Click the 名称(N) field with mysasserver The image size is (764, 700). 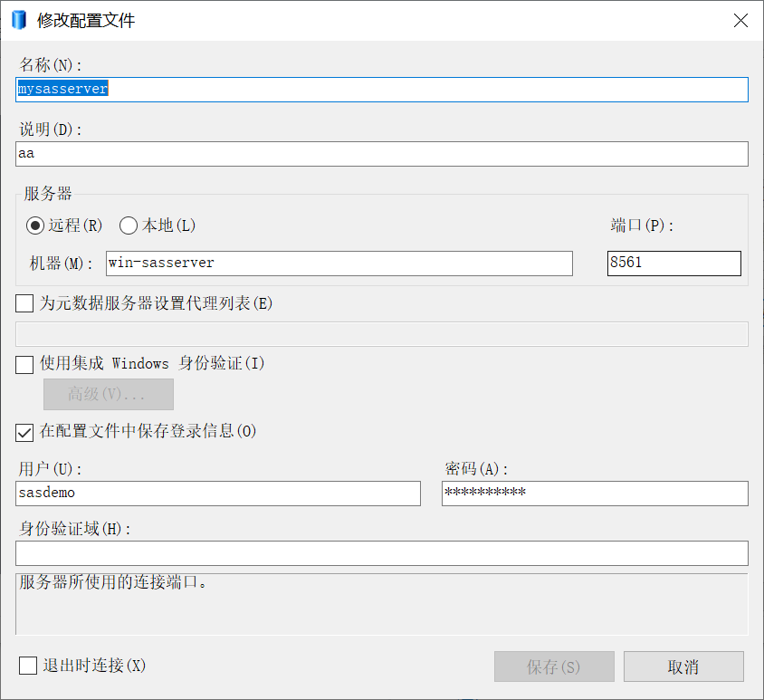pyautogui.click(x=382, y=90)
